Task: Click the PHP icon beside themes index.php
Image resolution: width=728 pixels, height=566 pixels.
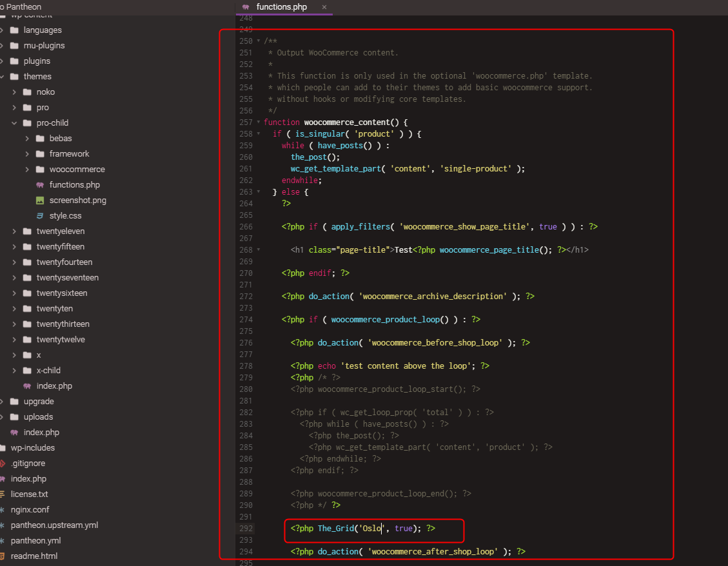Action: [27, 386]
